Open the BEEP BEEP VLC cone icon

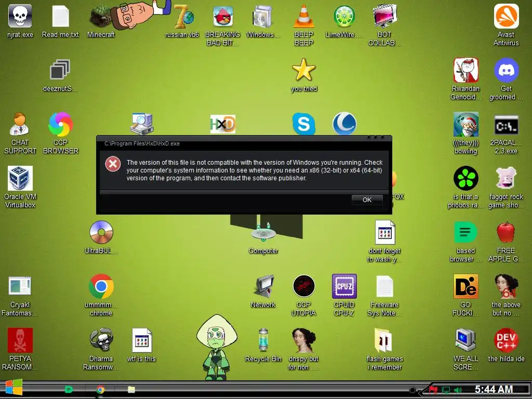(303, 16)
